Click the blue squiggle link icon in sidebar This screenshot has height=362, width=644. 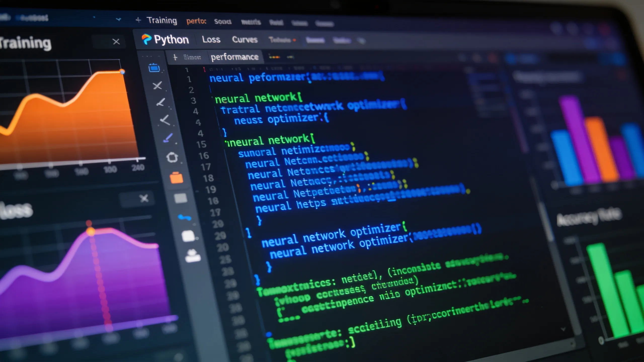coord(185,217)
